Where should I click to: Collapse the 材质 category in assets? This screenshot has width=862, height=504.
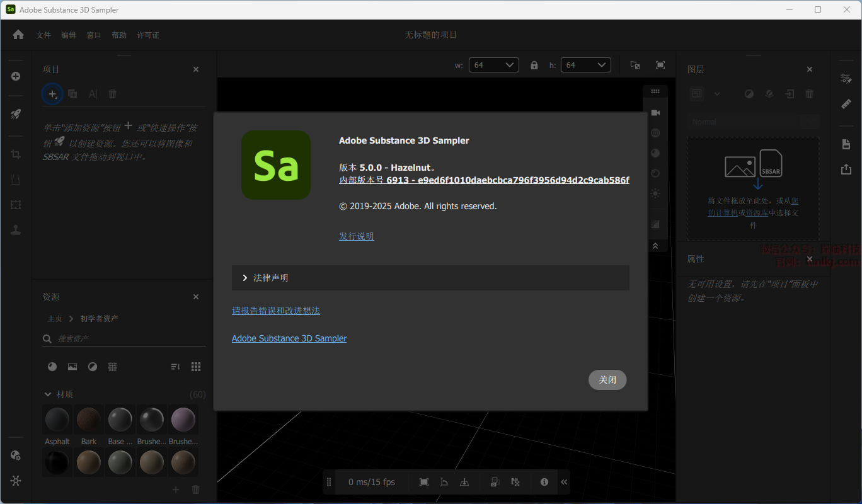[48, 394]
